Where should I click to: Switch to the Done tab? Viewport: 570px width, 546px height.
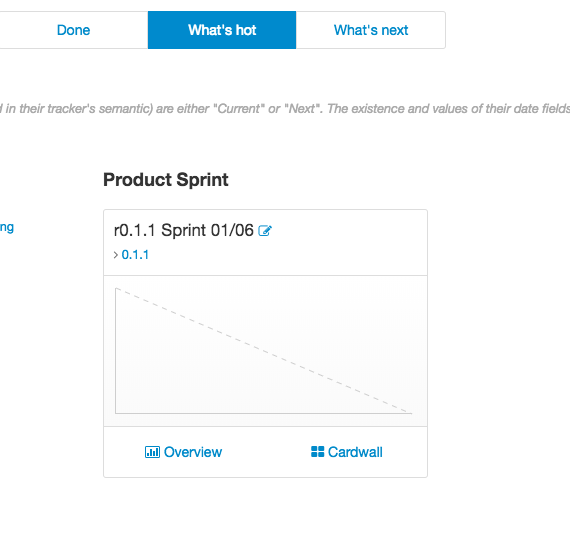tap(73, 30)
